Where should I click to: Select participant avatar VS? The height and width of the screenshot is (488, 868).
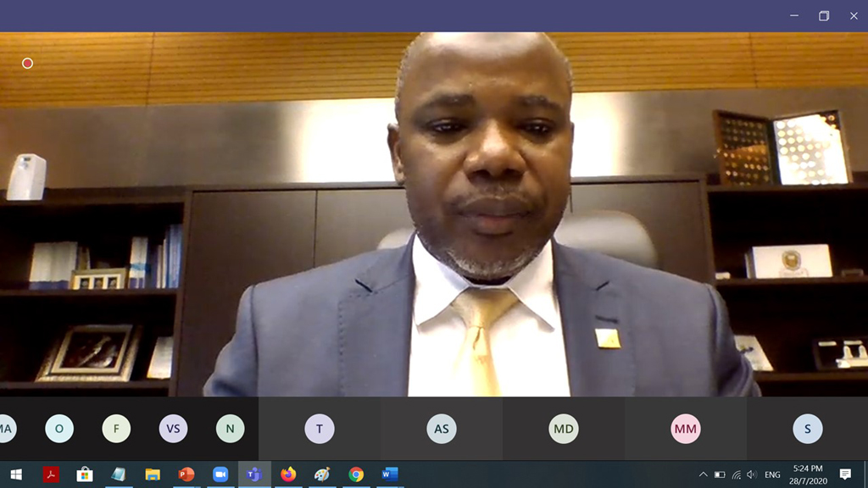173,428
